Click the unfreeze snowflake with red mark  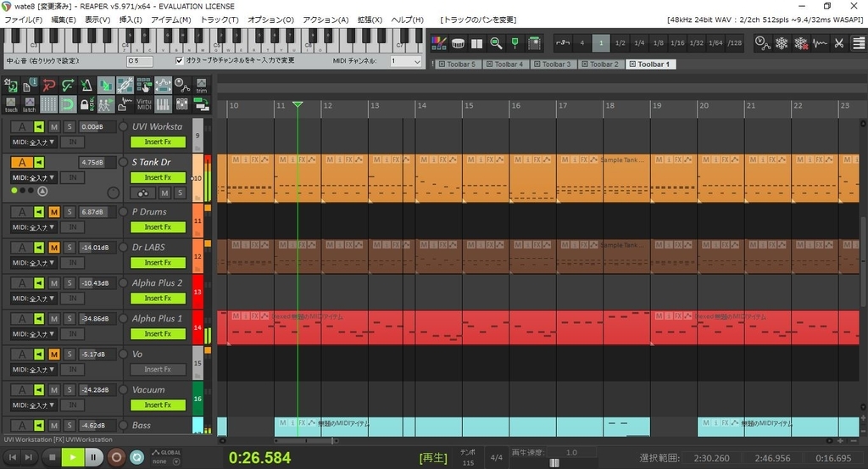click(x=800, y=43)
